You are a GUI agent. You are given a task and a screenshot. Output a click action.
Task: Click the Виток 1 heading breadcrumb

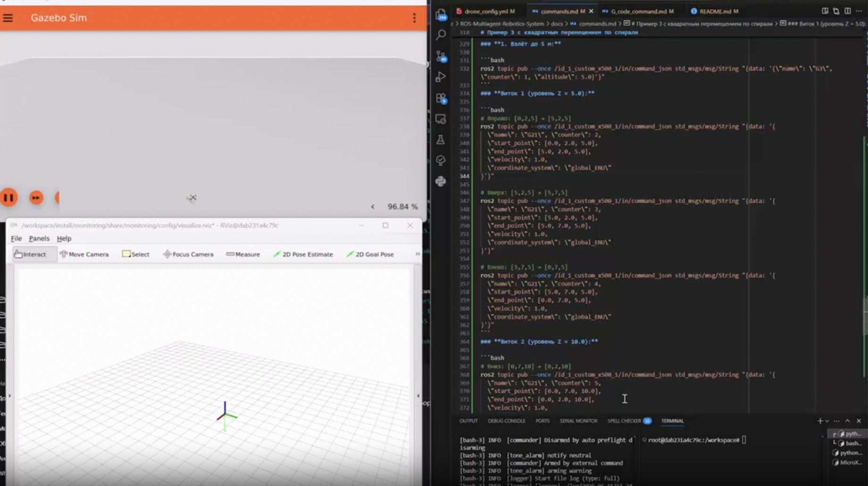[x=823, y=24]
